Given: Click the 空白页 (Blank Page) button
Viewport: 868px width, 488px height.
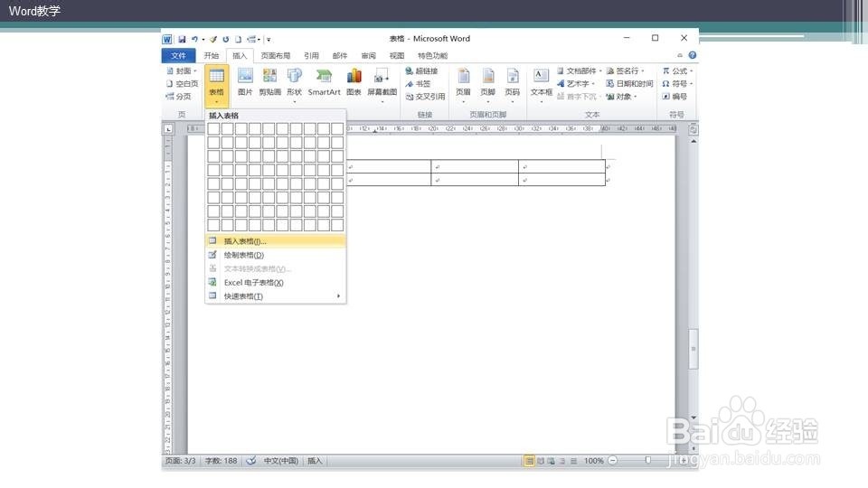Looking at the screenshot, I should (x=182, y=83).
